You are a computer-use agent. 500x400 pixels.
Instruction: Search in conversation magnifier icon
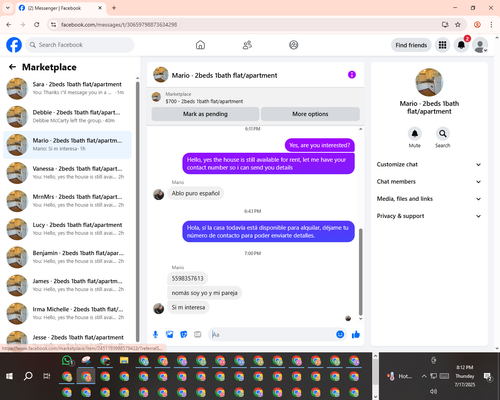click(442, 134)
